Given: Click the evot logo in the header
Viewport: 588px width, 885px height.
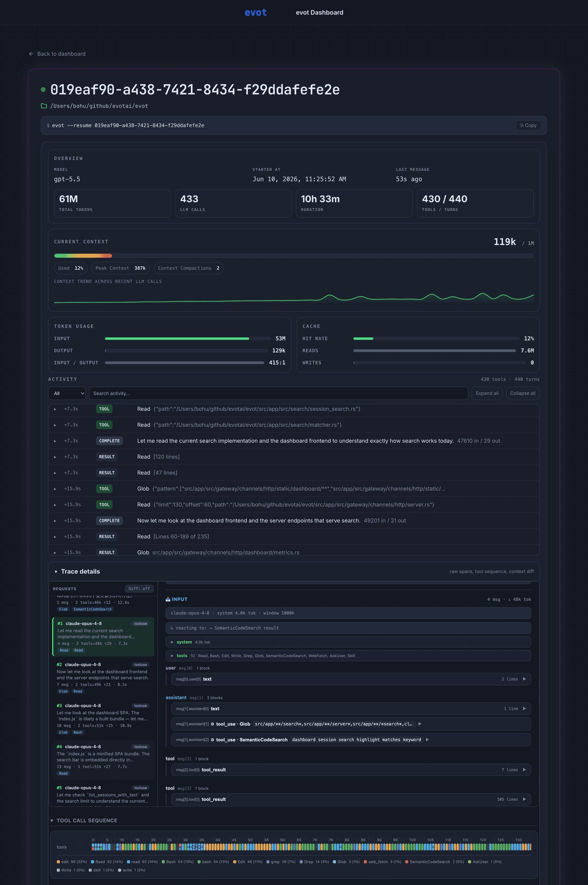Looking at the screenshot, I should tap(255, 12).
